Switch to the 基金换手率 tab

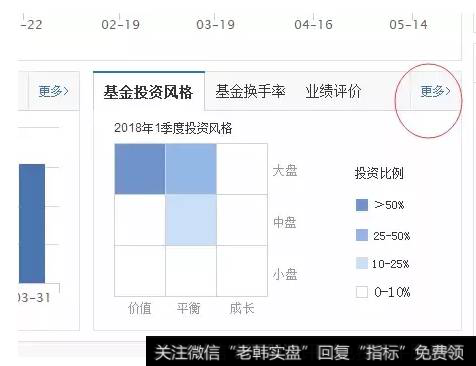pyautogui.click(x=250, y=91)
